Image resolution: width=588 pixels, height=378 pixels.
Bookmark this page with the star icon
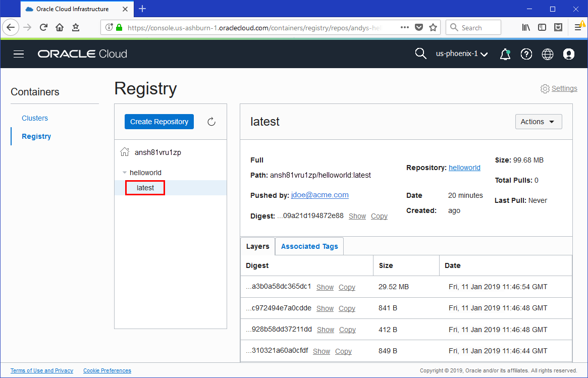[433, 27]
